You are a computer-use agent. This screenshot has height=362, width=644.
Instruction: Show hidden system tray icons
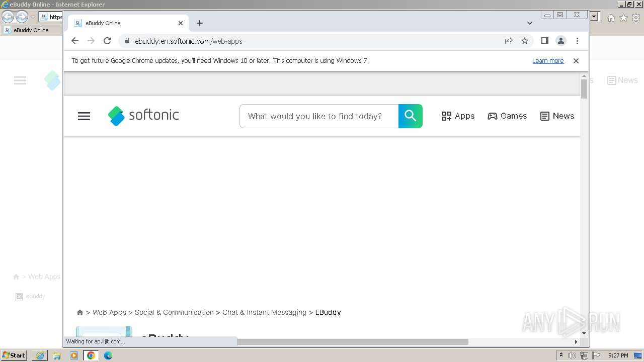tap(561, 355)
